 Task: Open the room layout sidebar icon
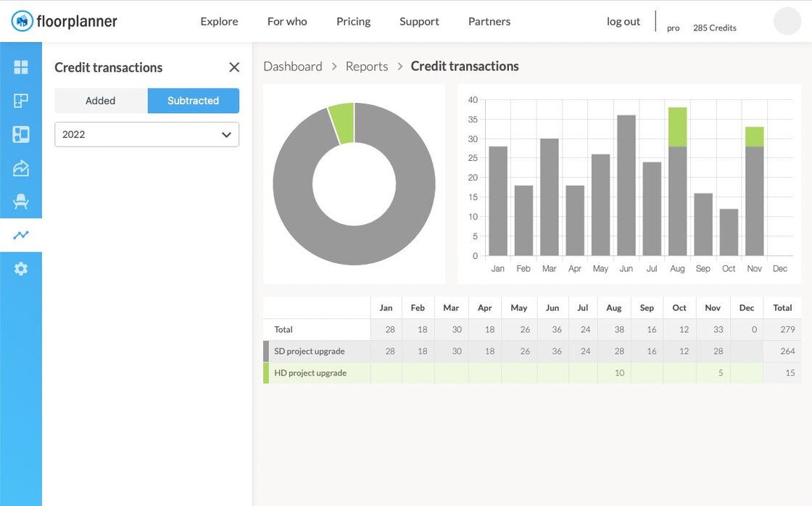coord(21,134)
